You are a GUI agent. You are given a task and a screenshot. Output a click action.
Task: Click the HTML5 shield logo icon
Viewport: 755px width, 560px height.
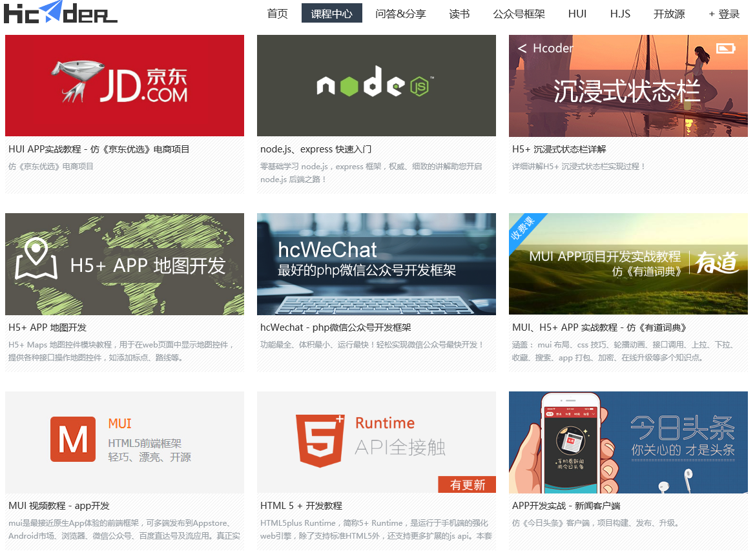click(x=320, y=441)
